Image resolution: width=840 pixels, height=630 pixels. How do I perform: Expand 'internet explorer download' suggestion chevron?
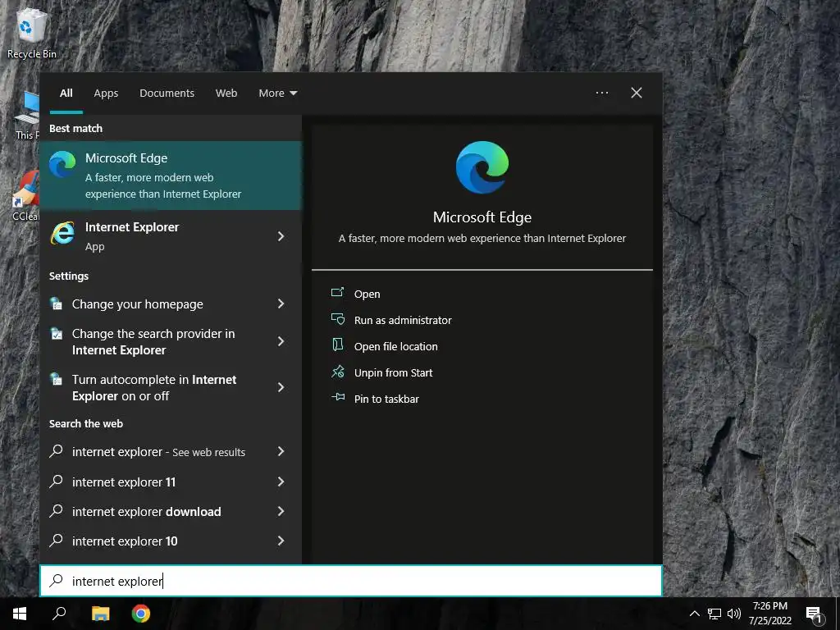(281, 511)
